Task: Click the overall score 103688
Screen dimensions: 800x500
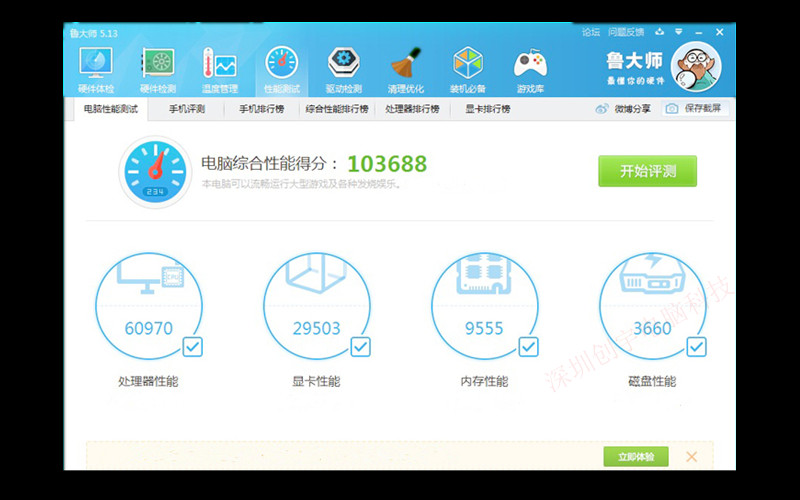Action: (387, 164)
